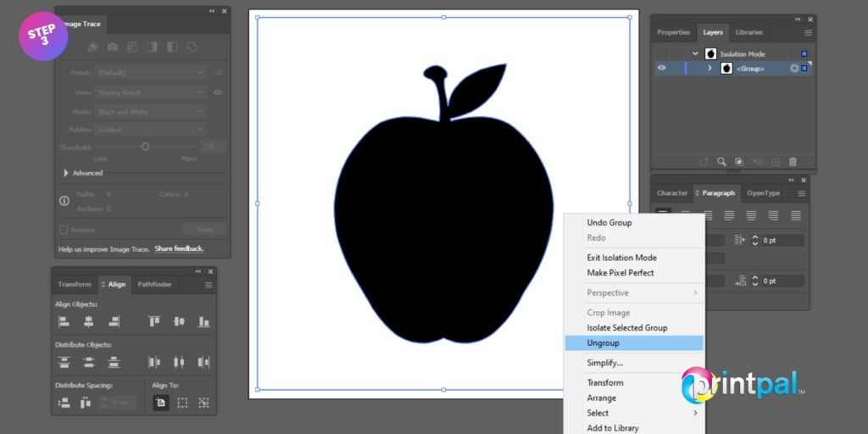Open the Align panel options menu

point(209,285)
